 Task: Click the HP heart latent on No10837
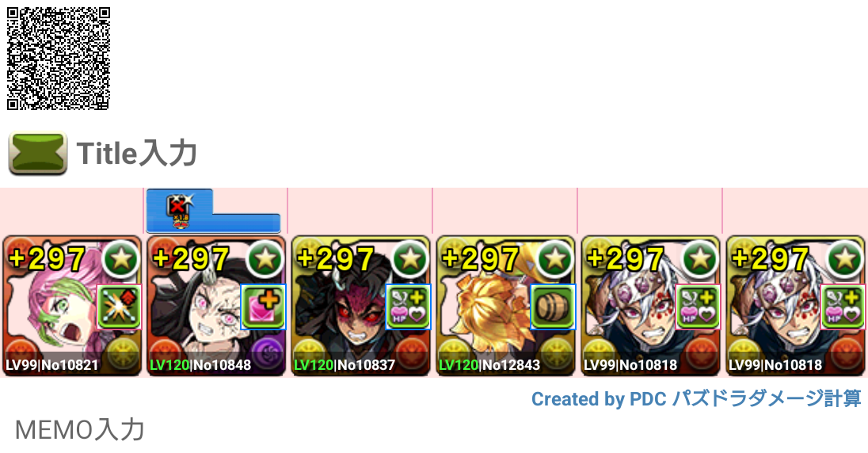tap(409, 306)
